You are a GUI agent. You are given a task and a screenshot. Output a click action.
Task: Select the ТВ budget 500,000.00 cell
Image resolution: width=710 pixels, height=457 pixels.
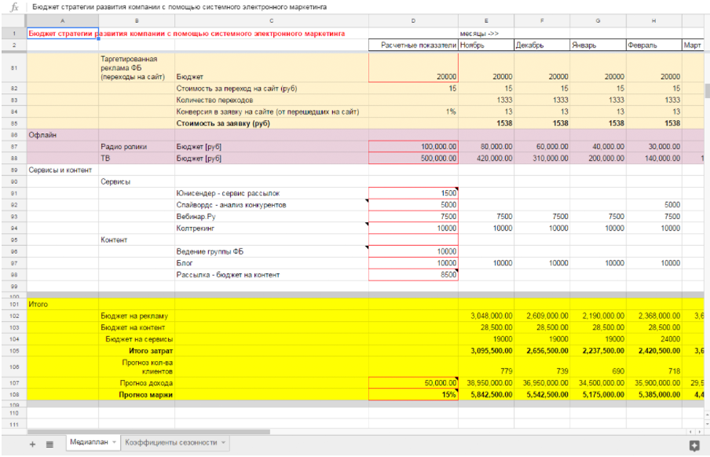point(413,158)
